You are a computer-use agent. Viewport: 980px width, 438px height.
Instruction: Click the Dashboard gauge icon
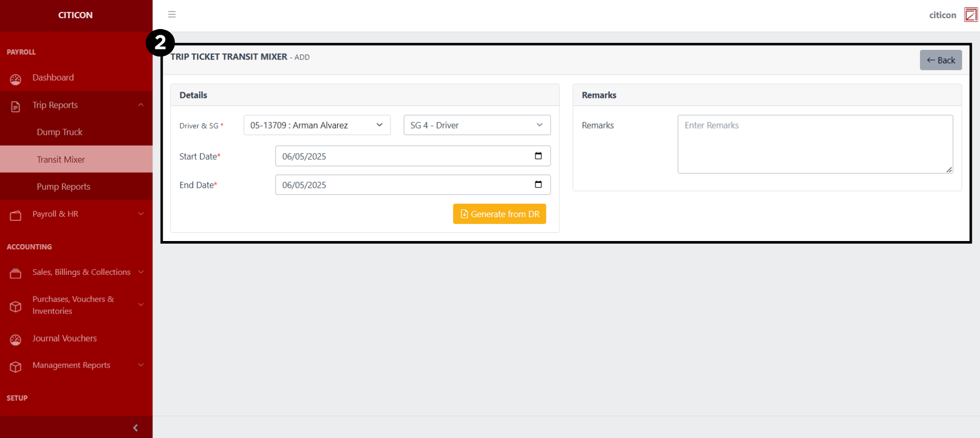coord(16,79)
